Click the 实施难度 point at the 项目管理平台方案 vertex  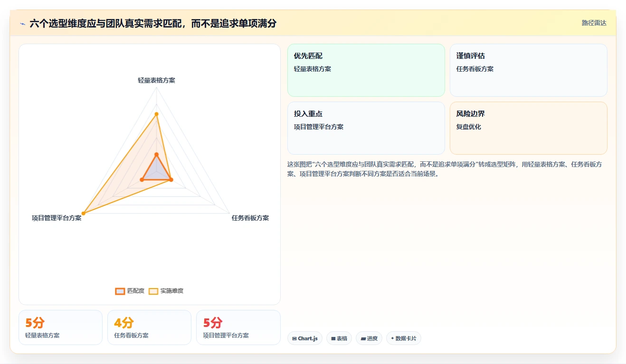pos(83,213)
